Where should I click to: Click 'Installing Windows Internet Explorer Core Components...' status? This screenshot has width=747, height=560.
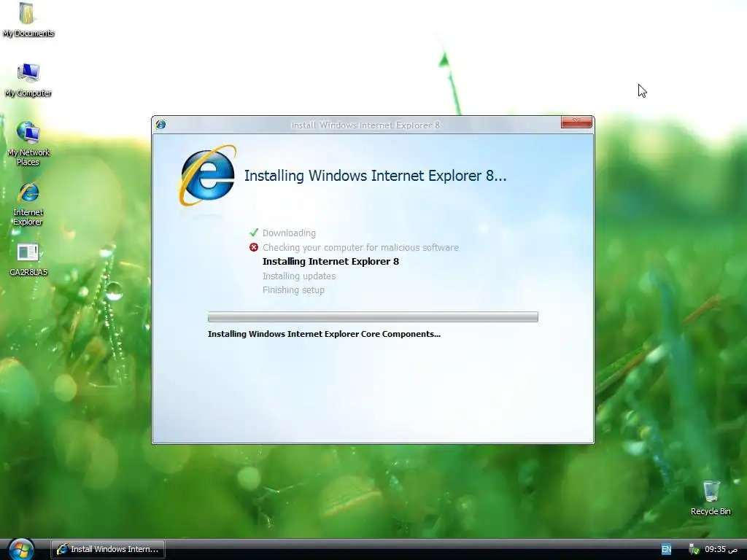tap(324, 334)
